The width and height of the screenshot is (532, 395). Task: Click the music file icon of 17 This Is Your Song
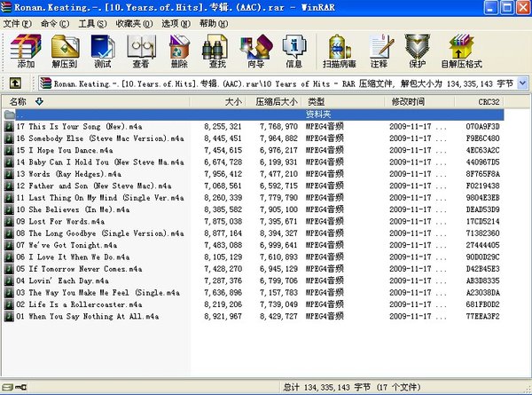pos(9,127)
